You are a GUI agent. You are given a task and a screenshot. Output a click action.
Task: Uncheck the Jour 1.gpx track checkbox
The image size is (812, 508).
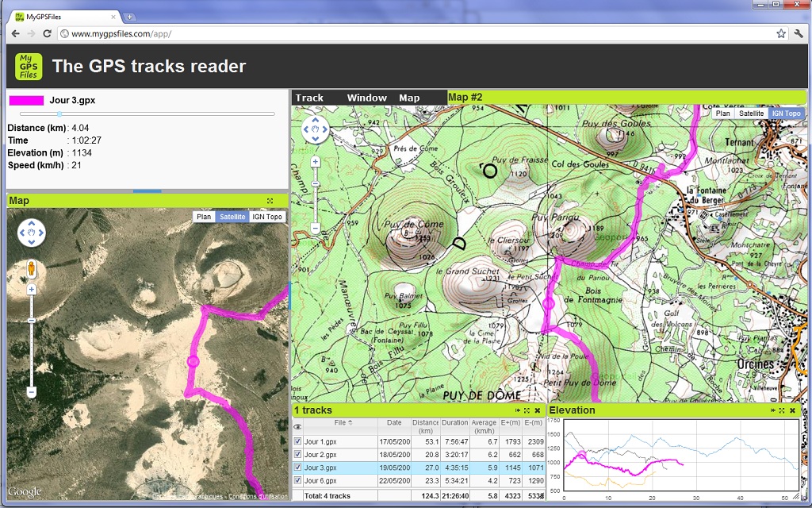coord(297,441)
